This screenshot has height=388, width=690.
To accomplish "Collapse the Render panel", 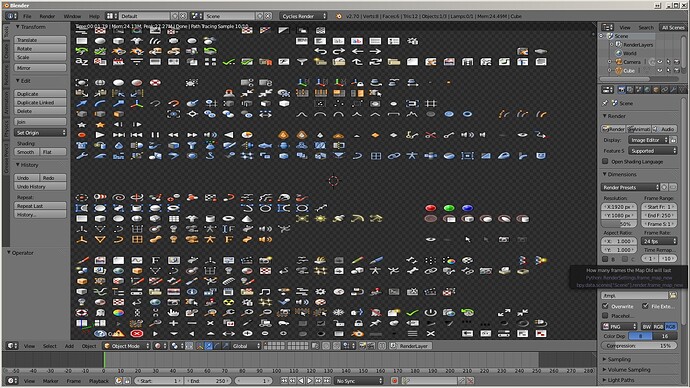I will point(606,116).
